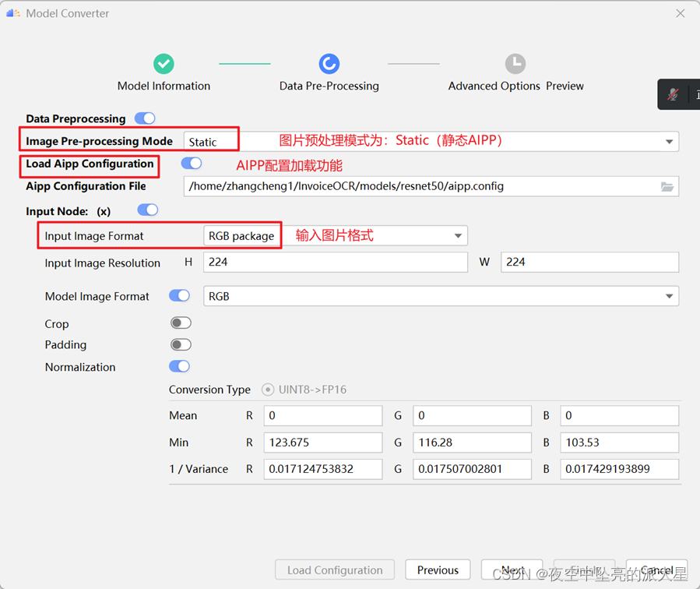Click the Load Configuration button
Screen dimensions: 700x589
coord(335,570)
